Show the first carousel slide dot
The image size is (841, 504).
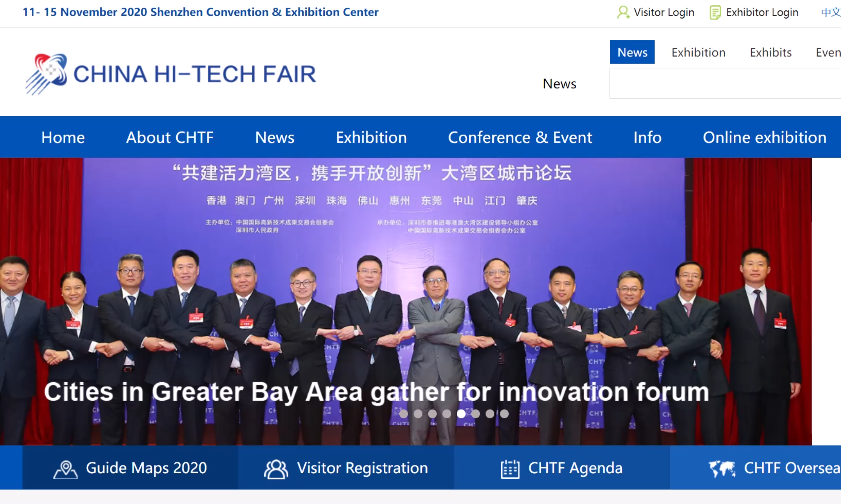(x=403, y=414)
